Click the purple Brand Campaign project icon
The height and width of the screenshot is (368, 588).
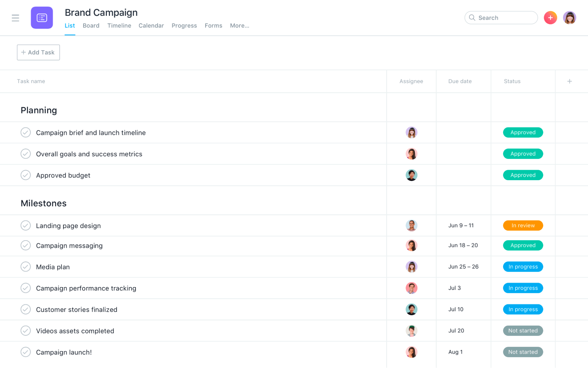(x=42, y=18)
